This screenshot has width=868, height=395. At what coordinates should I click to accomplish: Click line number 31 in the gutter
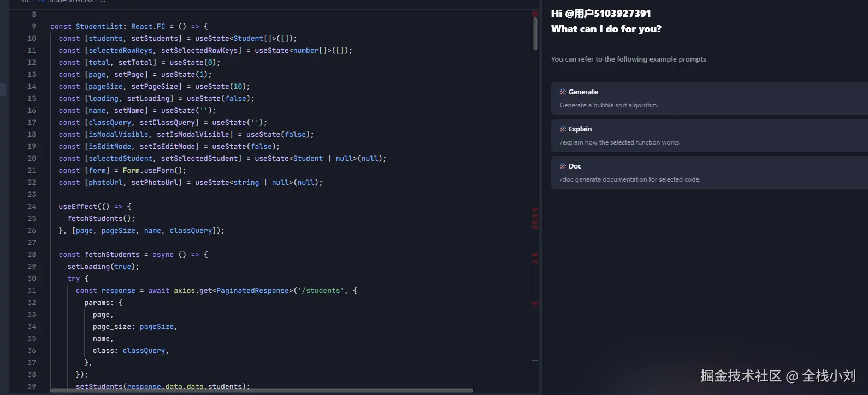tap(32, 290)
